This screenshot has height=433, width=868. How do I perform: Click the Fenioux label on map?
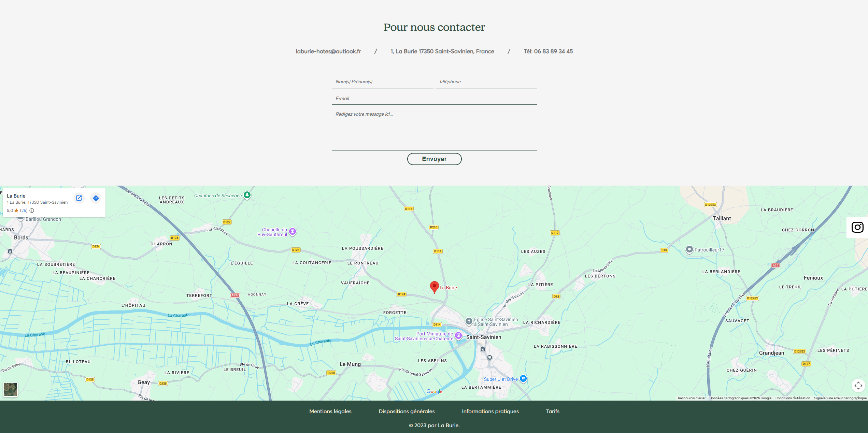point(813,278)
